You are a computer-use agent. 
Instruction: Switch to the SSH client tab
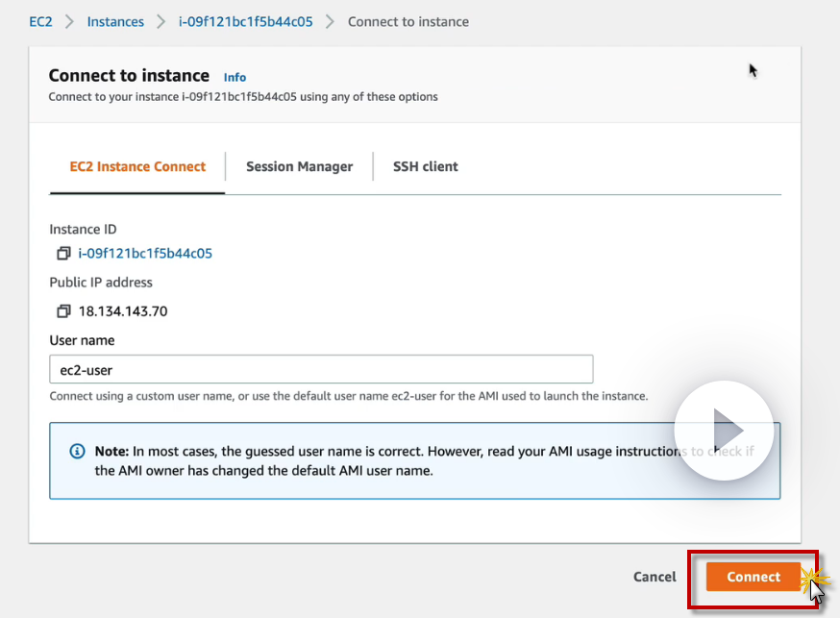point(426,166)
